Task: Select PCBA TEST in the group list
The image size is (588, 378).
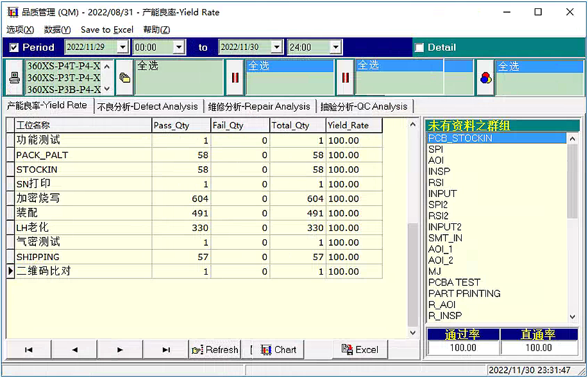Action: click(454, 282)
